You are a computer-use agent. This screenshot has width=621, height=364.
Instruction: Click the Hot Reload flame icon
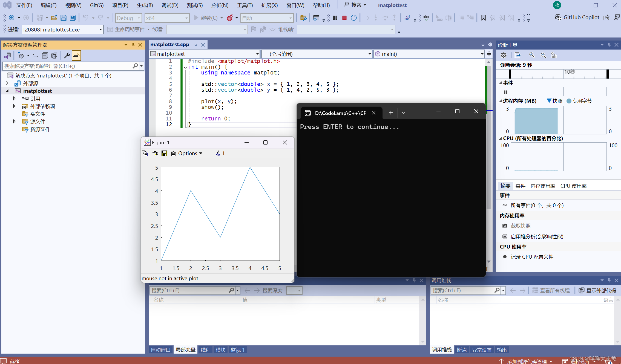229,18
